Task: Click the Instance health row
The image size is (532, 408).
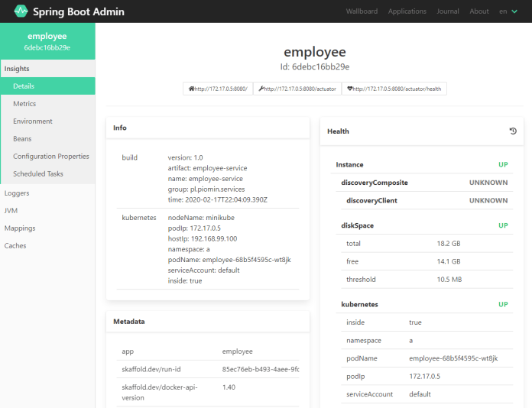Action: [x=422, y=164]
